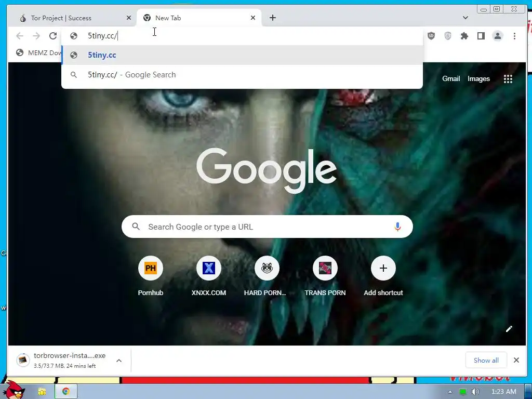The height and width of the screenshot is (399, 532).
Task: Click the 1:23 AM taskbar clock
Action: point(504,392)
